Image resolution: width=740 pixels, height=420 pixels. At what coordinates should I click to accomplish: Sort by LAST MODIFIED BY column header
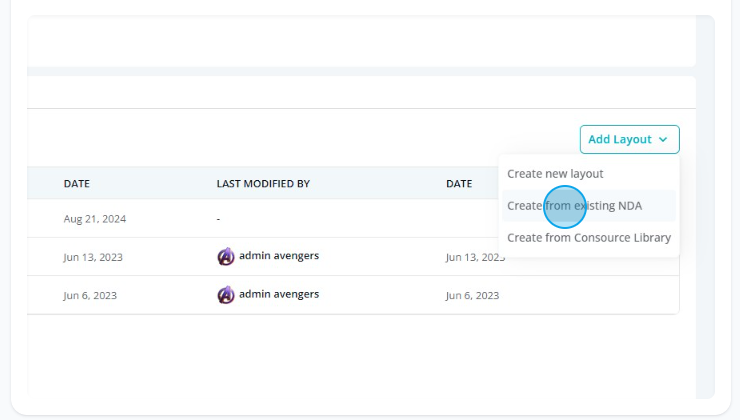(263, 184)
